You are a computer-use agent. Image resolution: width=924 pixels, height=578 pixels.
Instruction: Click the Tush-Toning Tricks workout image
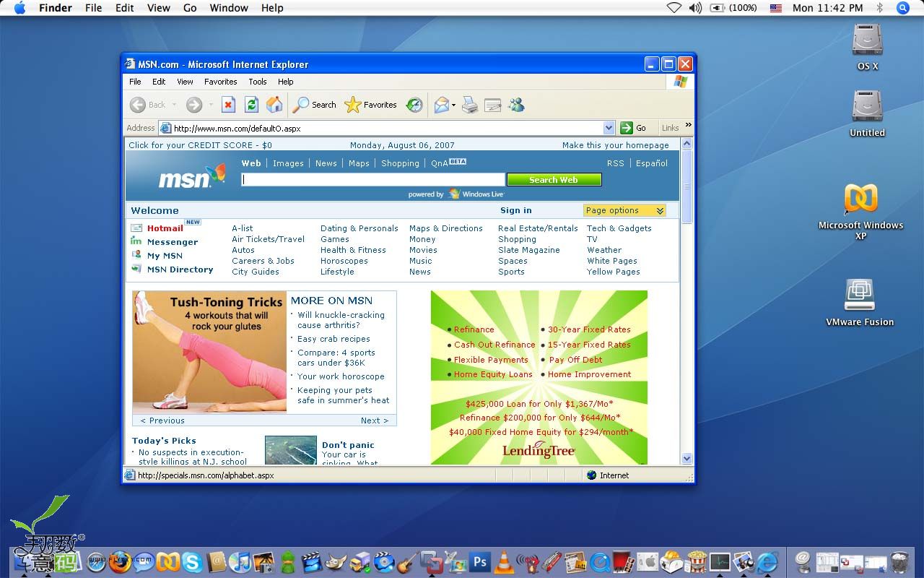click(x=209, y=352)
